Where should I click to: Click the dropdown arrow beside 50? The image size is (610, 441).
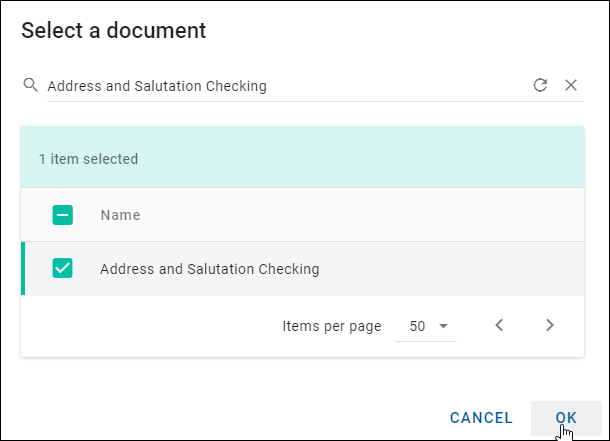tap(443, 326)
